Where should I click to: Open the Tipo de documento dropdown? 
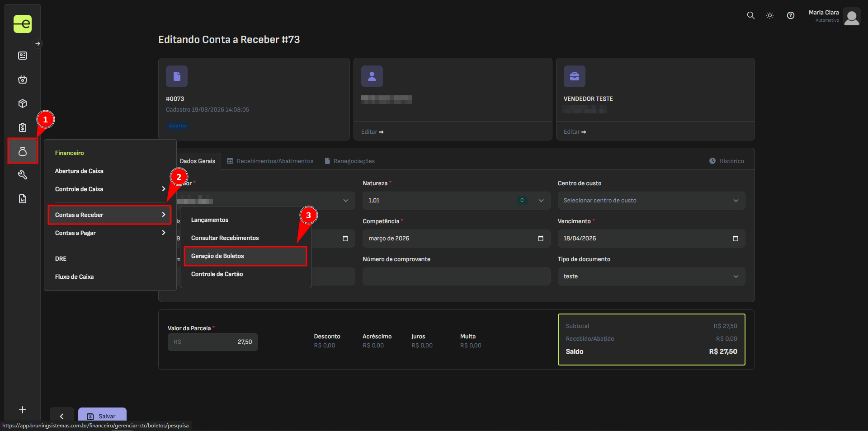point(651,276)
